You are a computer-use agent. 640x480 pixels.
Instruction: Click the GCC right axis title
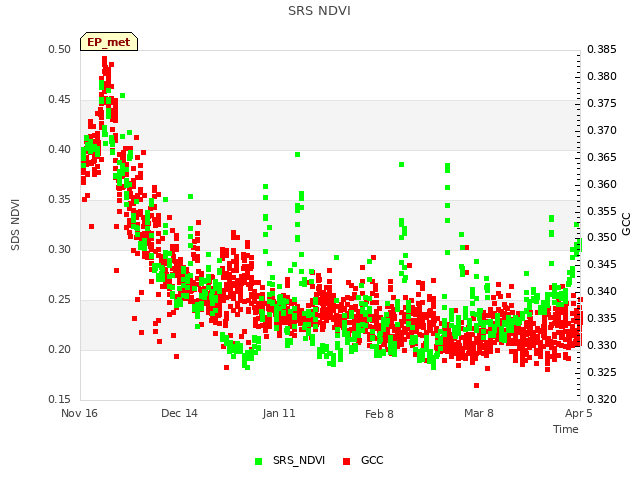pos(626,224)
